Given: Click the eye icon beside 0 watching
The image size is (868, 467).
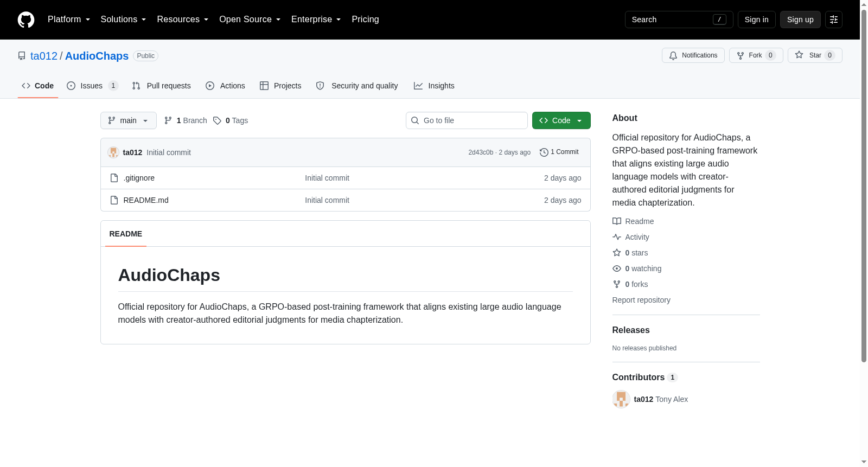Looking at the screenshot, I should tap(617, 268).
